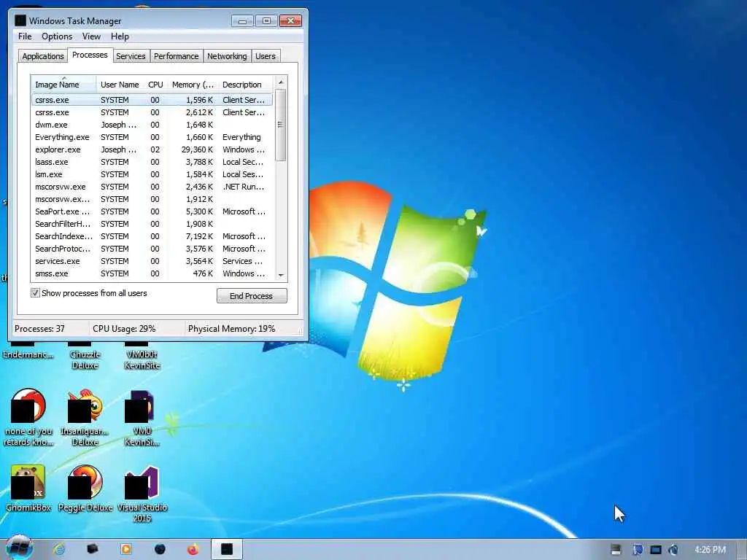The height and width of the screenshot is (560, 747).
Task: Select the services.exe process row
Action: (152, 261)
